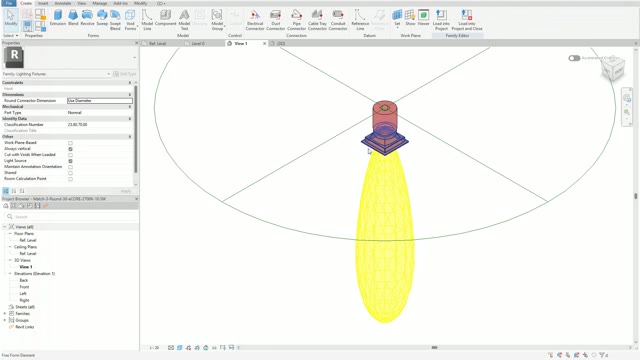Switch to the Insert ribbon tab
This screenshot has height=360, width=640.
43,3
